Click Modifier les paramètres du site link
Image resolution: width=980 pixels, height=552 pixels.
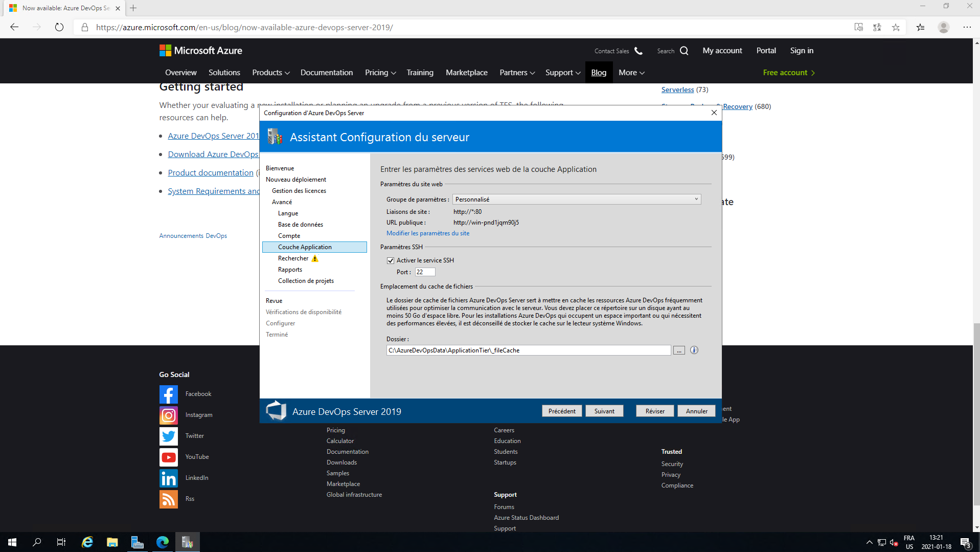pyautogui.click(x=427, y=233)
